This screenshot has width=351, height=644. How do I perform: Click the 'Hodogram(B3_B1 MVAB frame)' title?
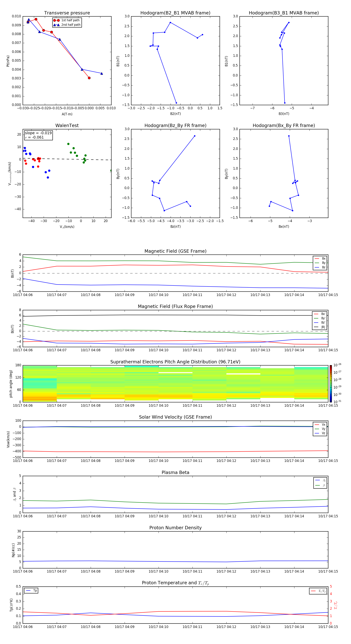pyautogui.click(x=284, y=13)
